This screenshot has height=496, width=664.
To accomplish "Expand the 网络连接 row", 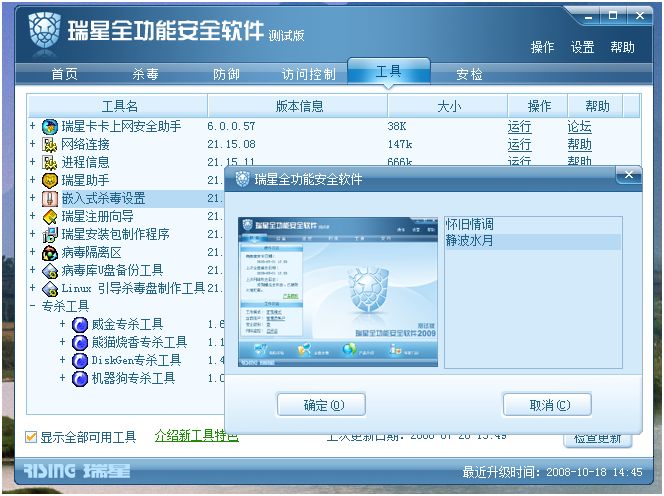I will tap(33, 144).
